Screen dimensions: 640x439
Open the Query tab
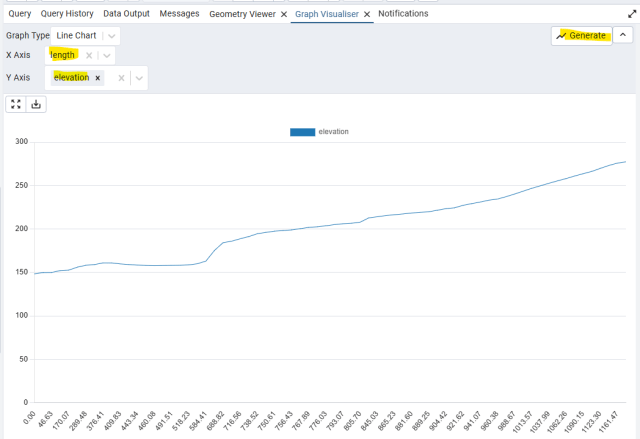click(20, 14)
